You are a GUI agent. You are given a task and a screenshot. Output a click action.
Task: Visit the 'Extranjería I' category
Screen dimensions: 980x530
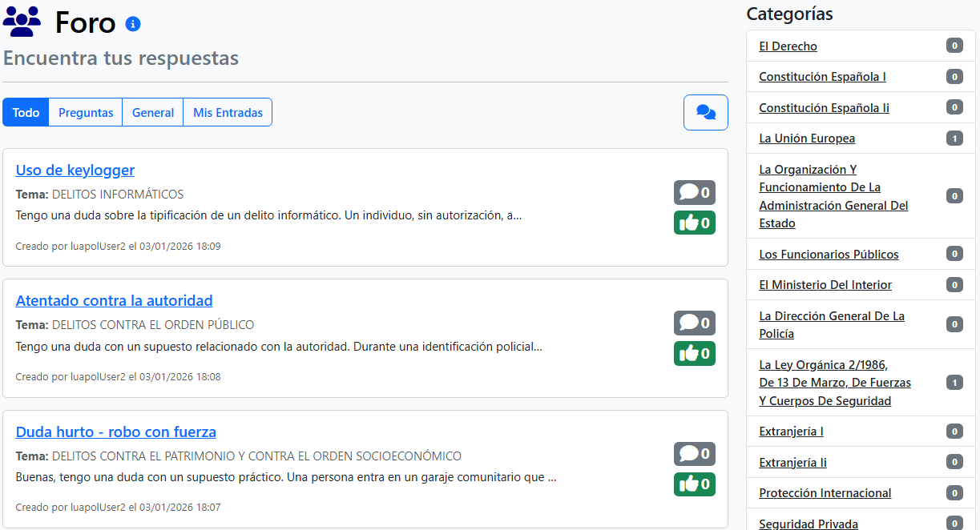click(x=791, y=431)
